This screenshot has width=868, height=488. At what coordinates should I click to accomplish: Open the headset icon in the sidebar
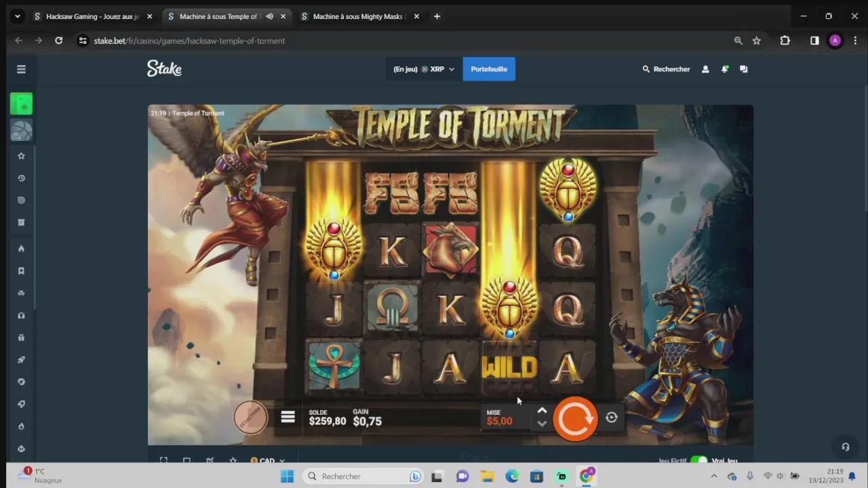[21, 315]
